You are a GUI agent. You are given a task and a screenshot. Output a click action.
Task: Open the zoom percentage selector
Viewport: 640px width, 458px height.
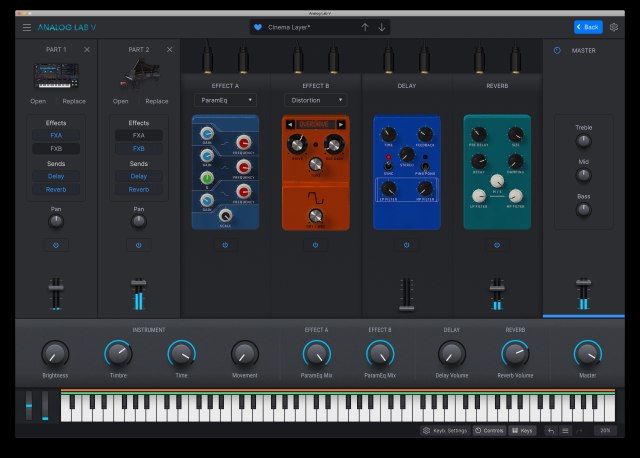pyautogui.click(x=605, y=431)
